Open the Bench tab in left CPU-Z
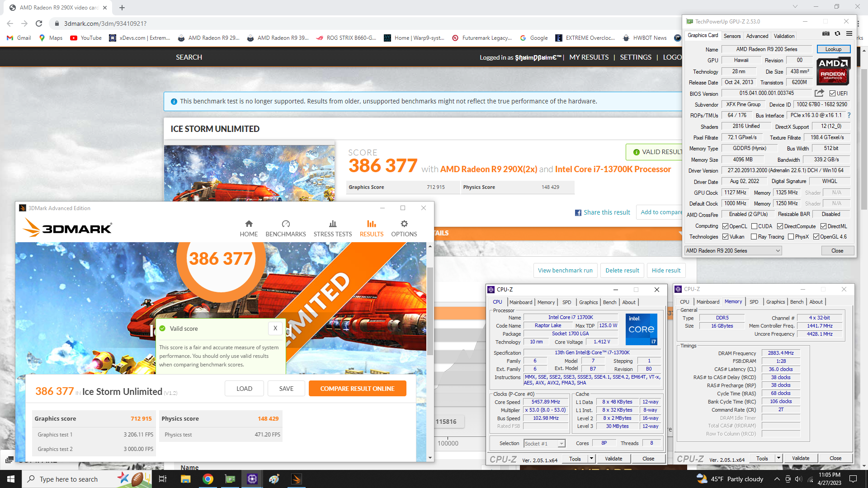Image resolution: width=868 pixels, height=488 pixels. tap(609, 302)
